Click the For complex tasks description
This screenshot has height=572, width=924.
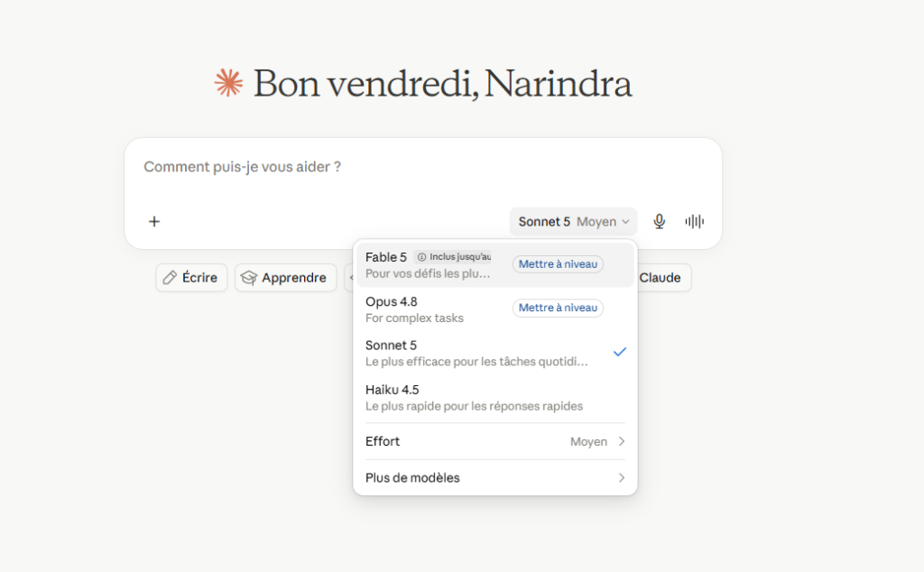[414, 318]
